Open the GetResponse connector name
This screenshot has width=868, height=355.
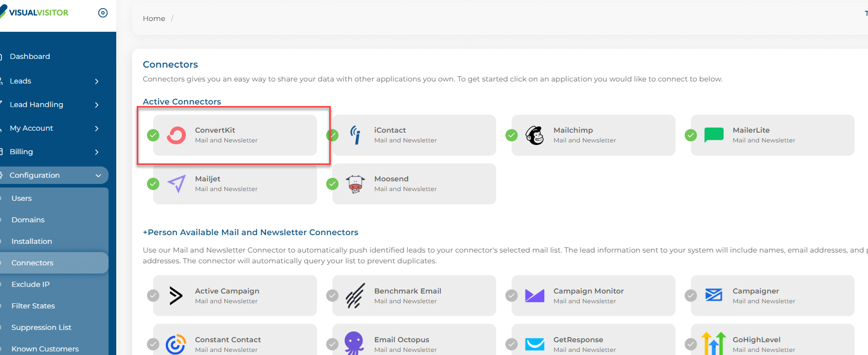[x=578, y=340]
